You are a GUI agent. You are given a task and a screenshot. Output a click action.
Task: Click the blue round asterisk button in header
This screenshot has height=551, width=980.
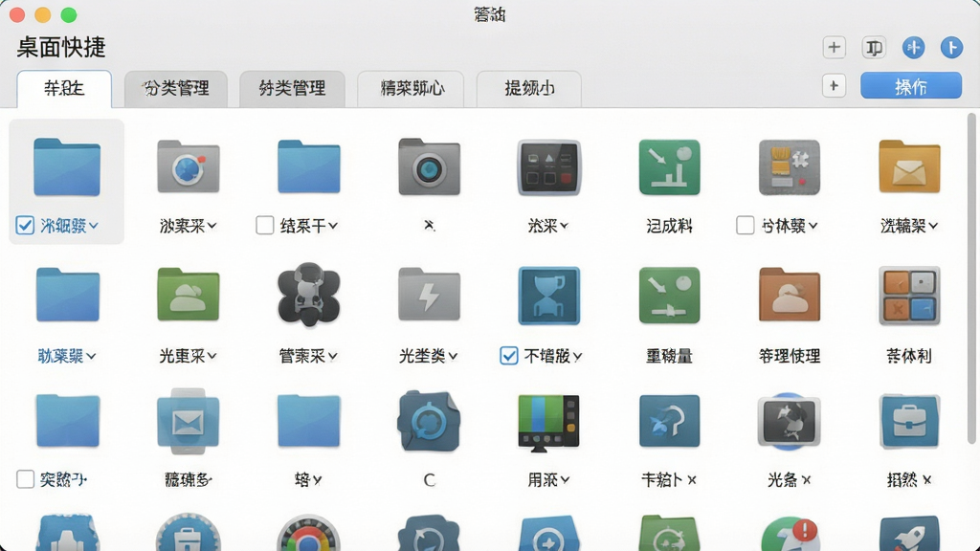pyautogui.click(x=913, y=48)
